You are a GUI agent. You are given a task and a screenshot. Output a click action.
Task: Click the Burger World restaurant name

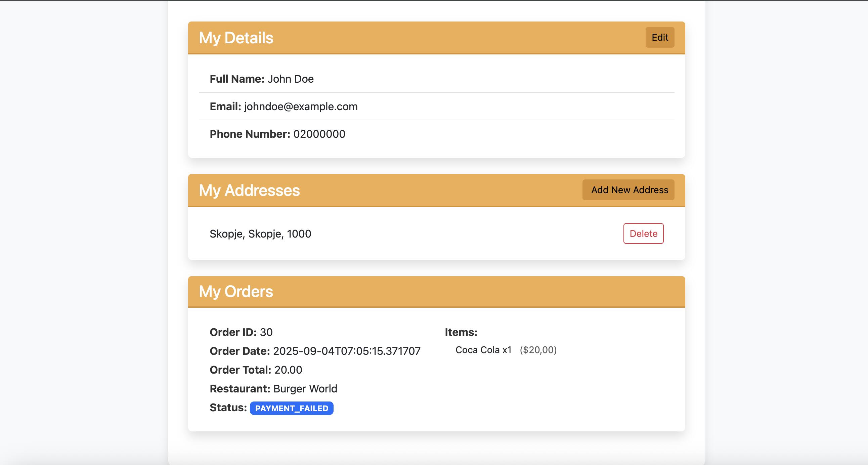pyautogui.click(x=305, y=389)
